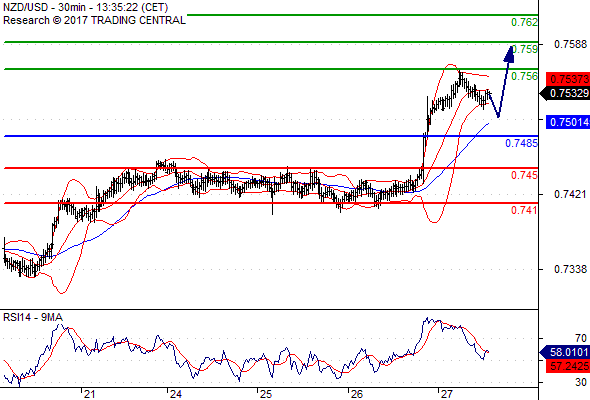The image size is (590, 400).
Task: Click the date label 25 on time axis
Action: pos(266,394)
